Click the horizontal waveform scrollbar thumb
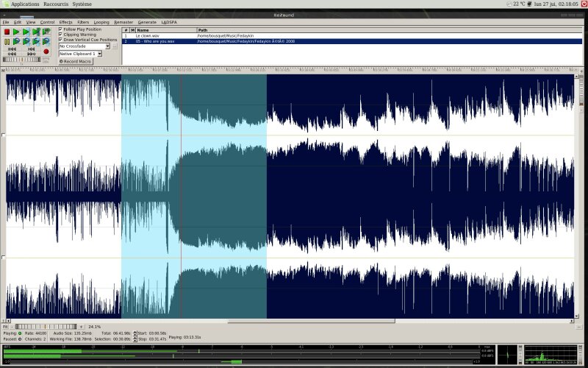Screen dimensions: 588x368 311,321
